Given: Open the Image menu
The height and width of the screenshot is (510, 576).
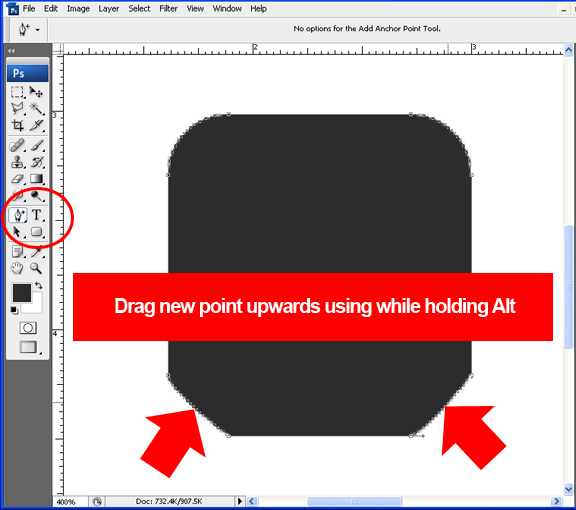Looking at the screenshot, I should tap(78, 8).
